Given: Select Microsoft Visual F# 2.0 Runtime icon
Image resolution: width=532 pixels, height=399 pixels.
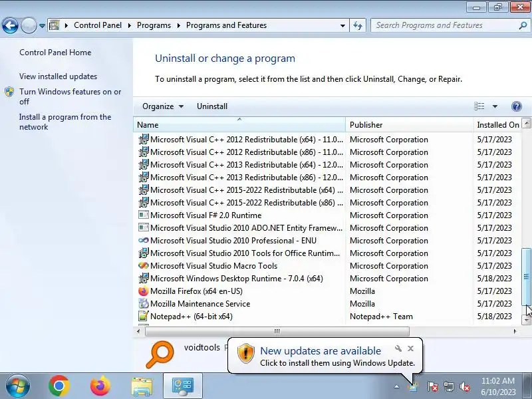Looking at the screenshot, I should tap(144, 215).
